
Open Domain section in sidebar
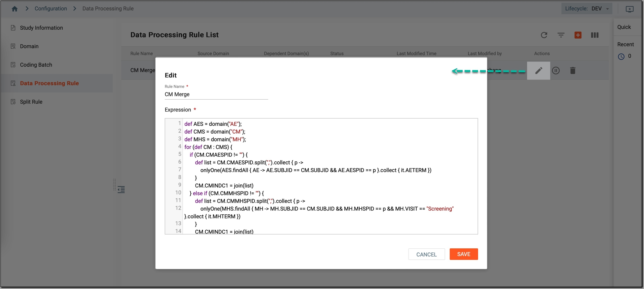click(x=29, y=46)
